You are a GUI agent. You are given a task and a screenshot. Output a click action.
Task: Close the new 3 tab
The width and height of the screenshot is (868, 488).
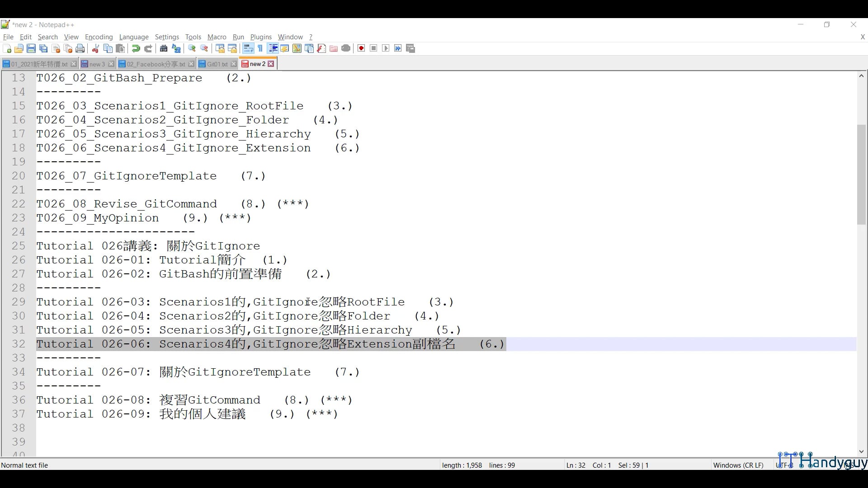(x=111, y=64)
